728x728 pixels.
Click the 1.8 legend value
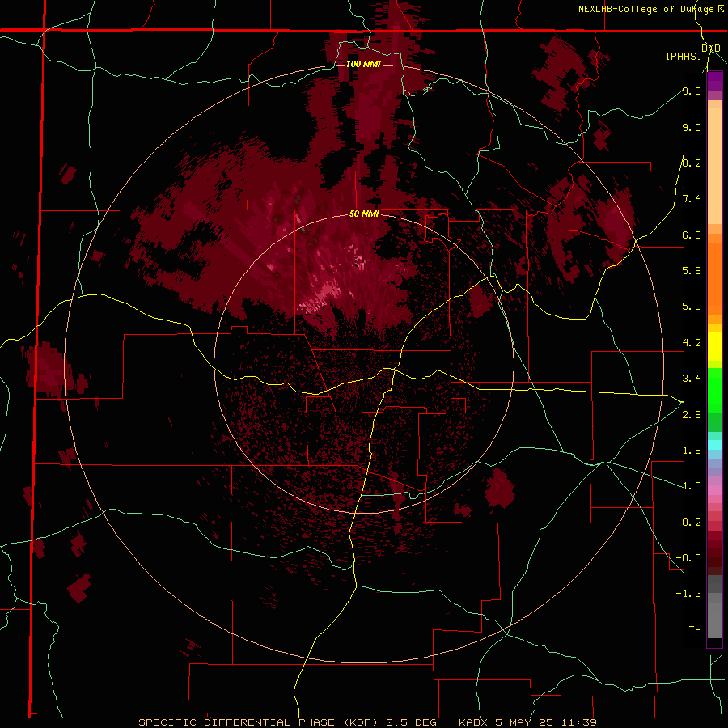[692, 451]
